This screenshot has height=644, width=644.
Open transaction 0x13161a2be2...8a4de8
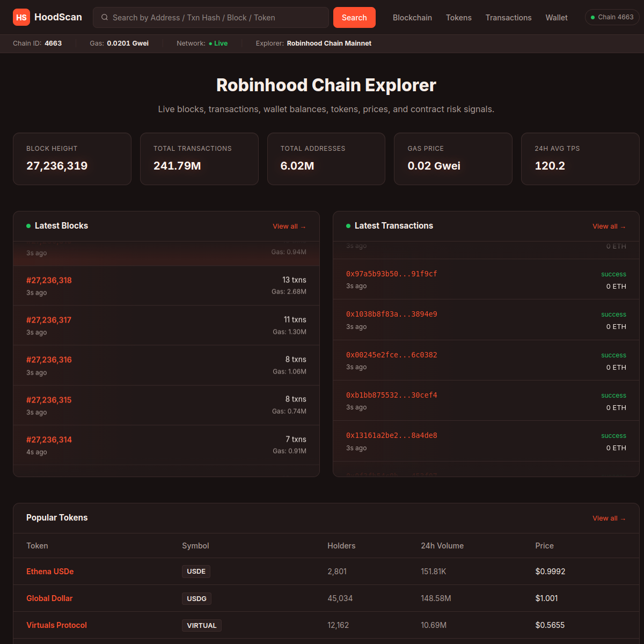(x=392, y=435)
